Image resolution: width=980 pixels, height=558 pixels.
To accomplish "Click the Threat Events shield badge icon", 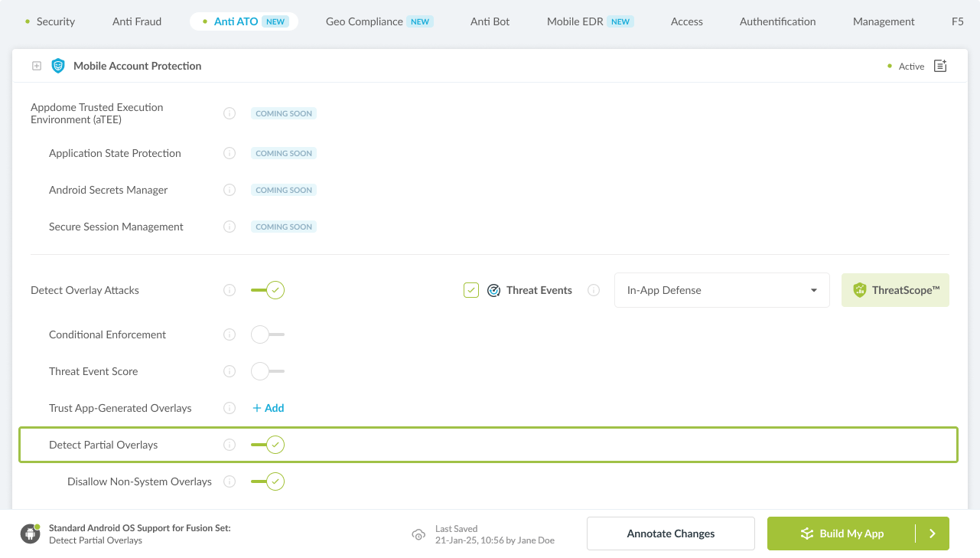I will point(493,290).
